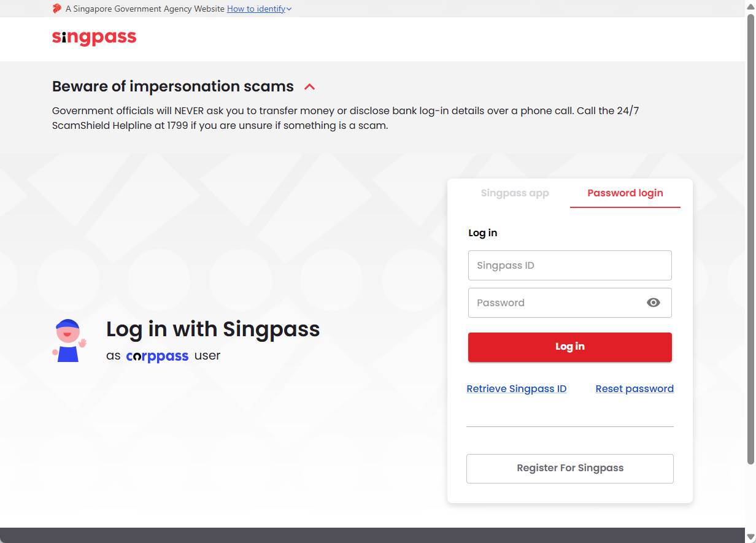The image size is (756, 543).
Task: Click 'A Singapore Government Agency Website' text
Action: (x=145, y=9)
